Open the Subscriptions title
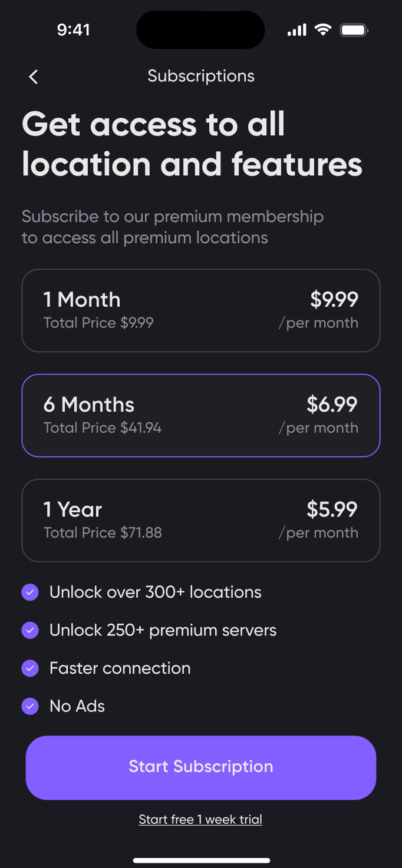Viewport: 402px width, 868px height. (201, 75)
